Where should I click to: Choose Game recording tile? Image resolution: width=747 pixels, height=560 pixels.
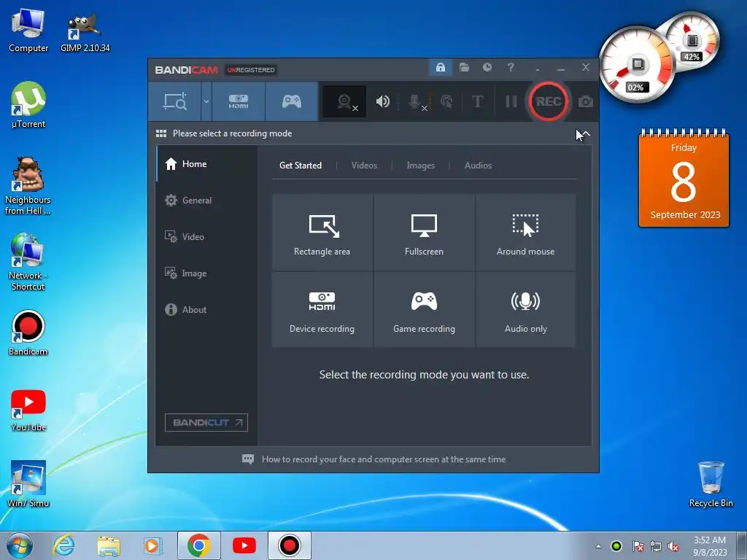[x=424, y=309]
